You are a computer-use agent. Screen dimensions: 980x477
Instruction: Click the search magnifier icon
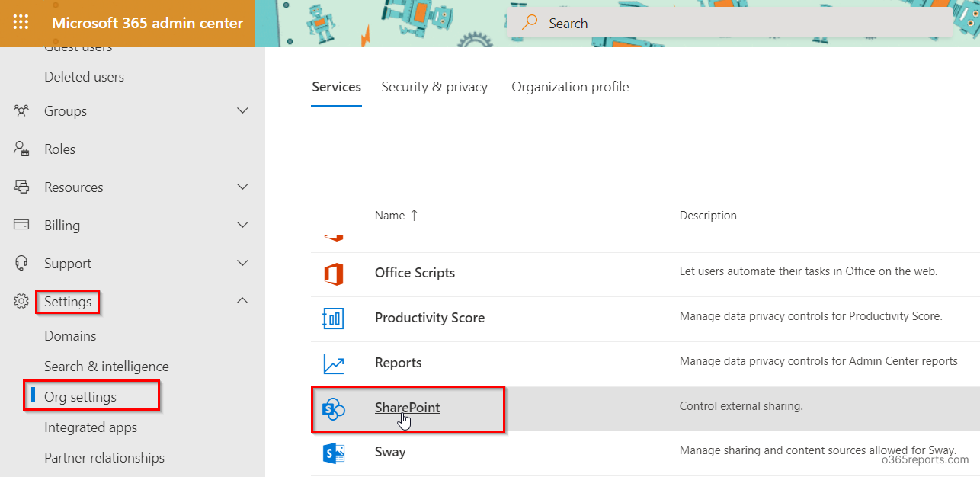(x=529, y=23)
